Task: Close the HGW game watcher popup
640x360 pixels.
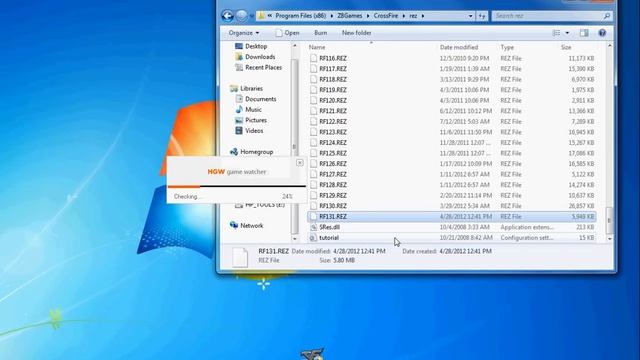Action: tap(300, 162)
